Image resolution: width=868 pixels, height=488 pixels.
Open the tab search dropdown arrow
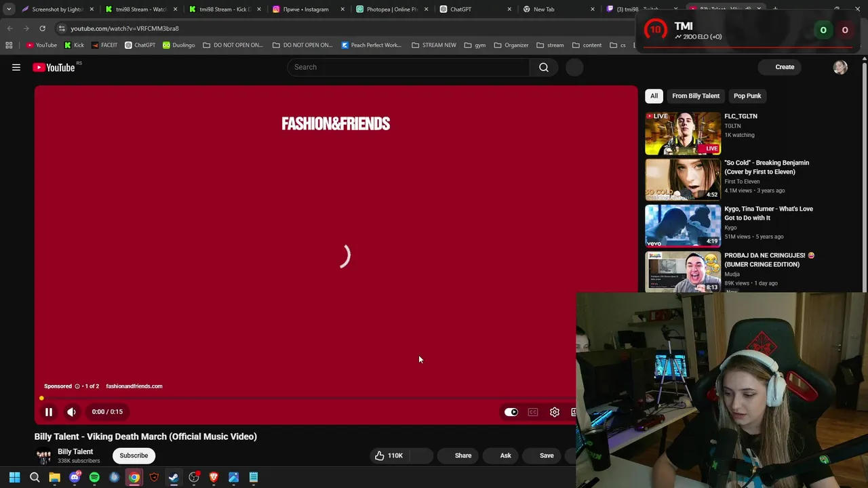(9, 9)
